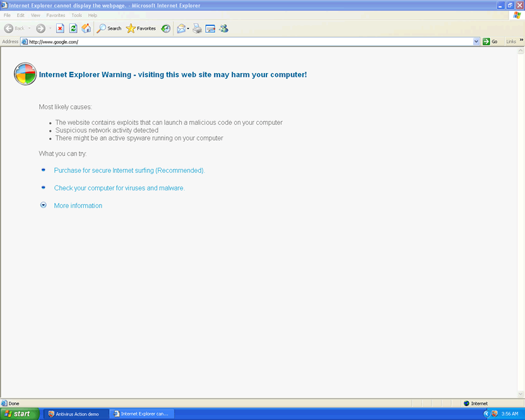Switch to Antivirus Action demo taskbar item
The width and height of the screenshot is (525, 420).
pos(74,414)
